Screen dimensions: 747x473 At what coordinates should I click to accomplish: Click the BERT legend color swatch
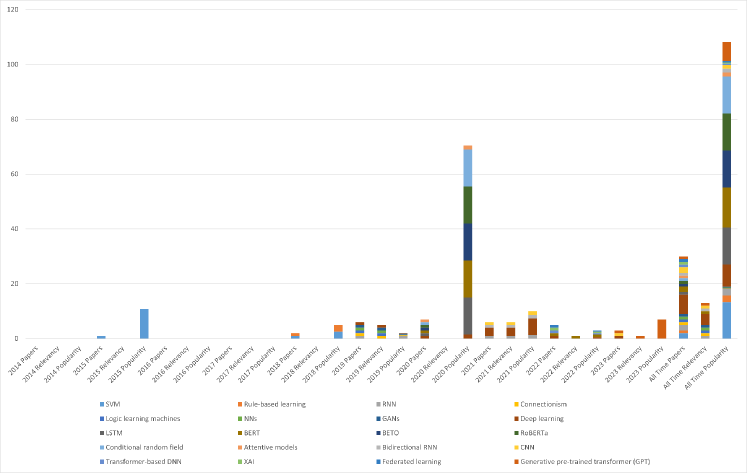pyautogui.click(x=241, y=433)
